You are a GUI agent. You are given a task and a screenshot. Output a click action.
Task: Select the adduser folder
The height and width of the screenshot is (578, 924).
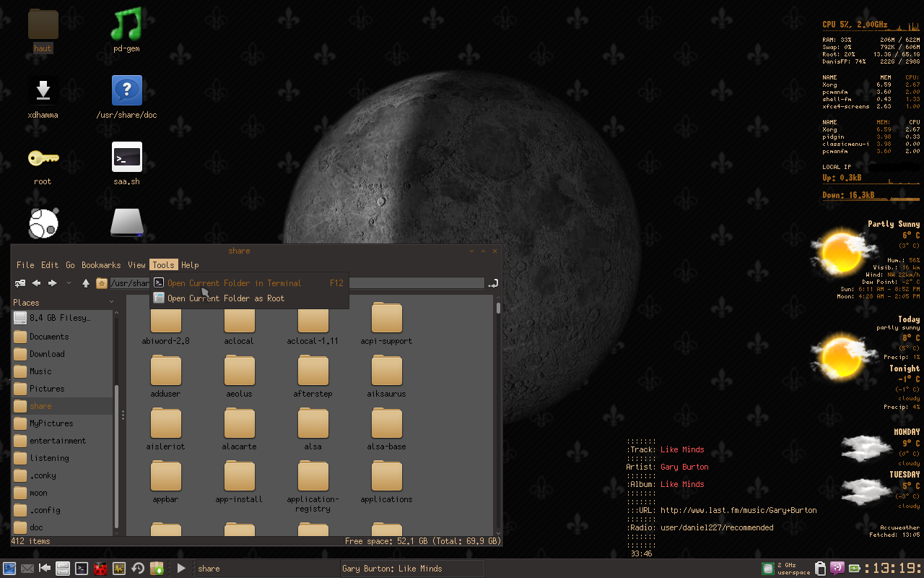click(166, 376)
